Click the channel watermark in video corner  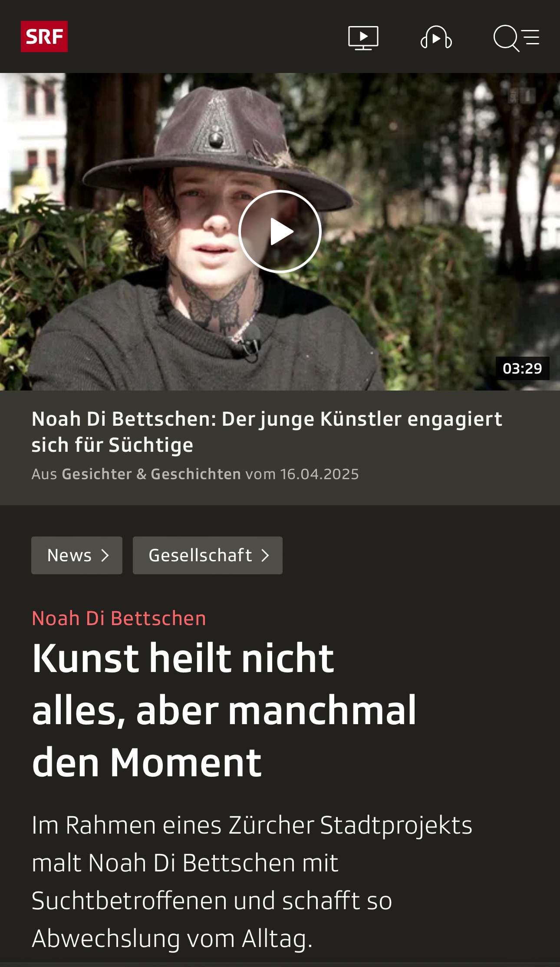[x=522, y=96]
